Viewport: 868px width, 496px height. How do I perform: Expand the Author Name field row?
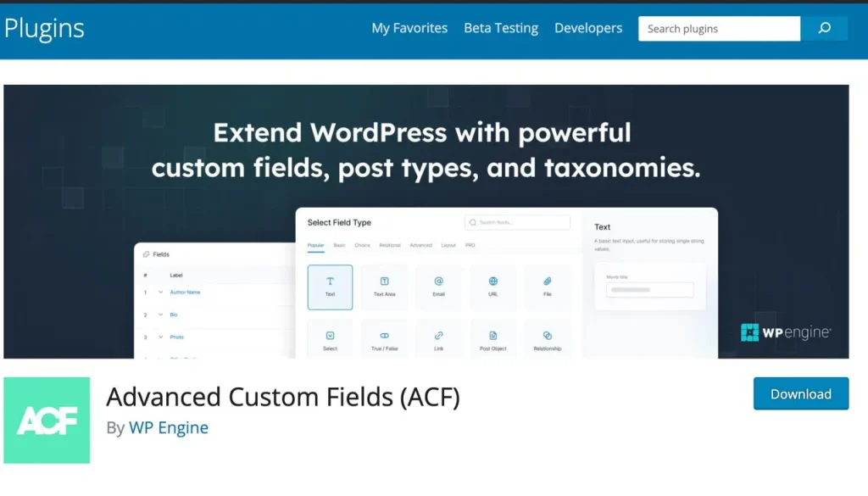[x=160, y=293]
